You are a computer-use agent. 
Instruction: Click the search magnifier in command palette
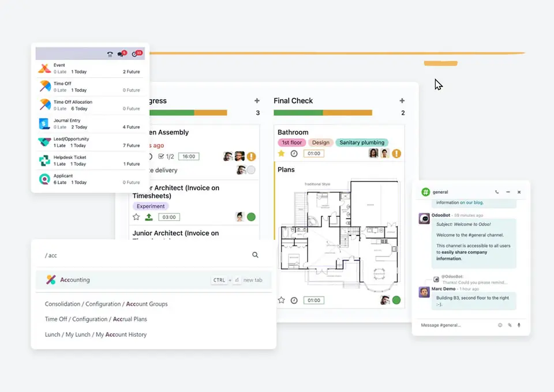(x=255, y=255)
